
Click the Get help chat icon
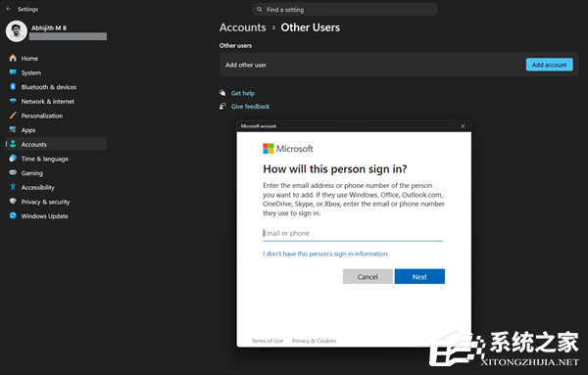coord(222,93)
